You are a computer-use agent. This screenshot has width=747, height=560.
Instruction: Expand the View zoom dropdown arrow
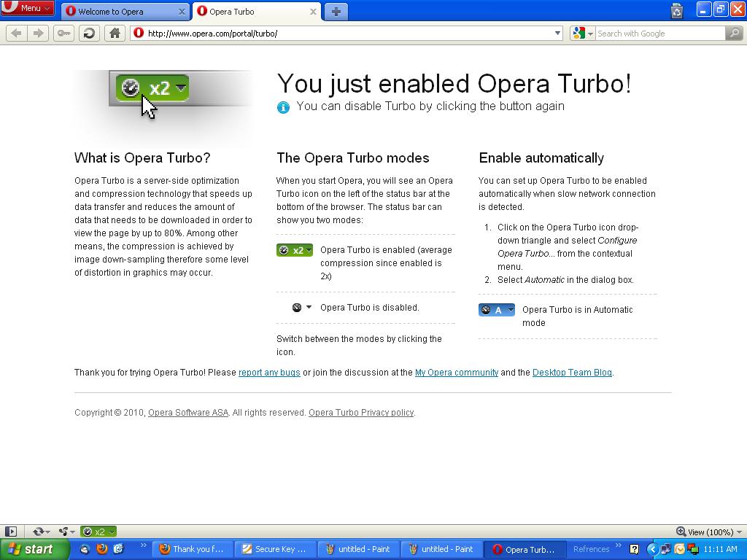739,532
